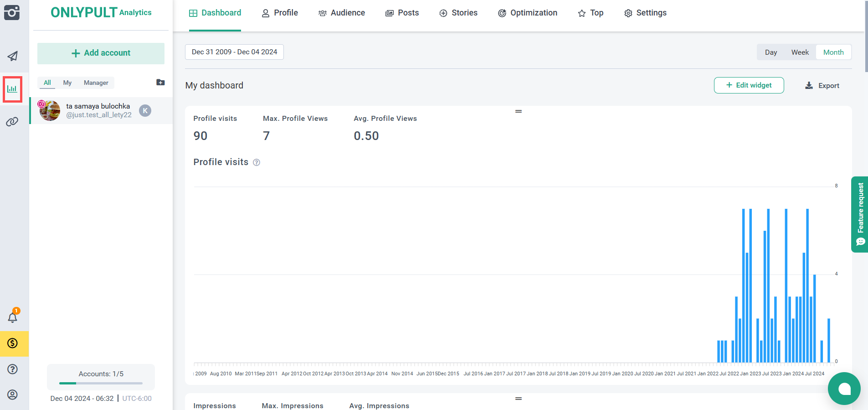Open the paper plane posting icon

coord(13,56)
